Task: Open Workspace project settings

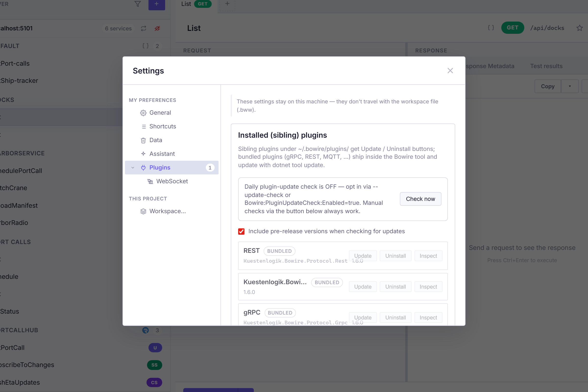Action: click(171, 211)
